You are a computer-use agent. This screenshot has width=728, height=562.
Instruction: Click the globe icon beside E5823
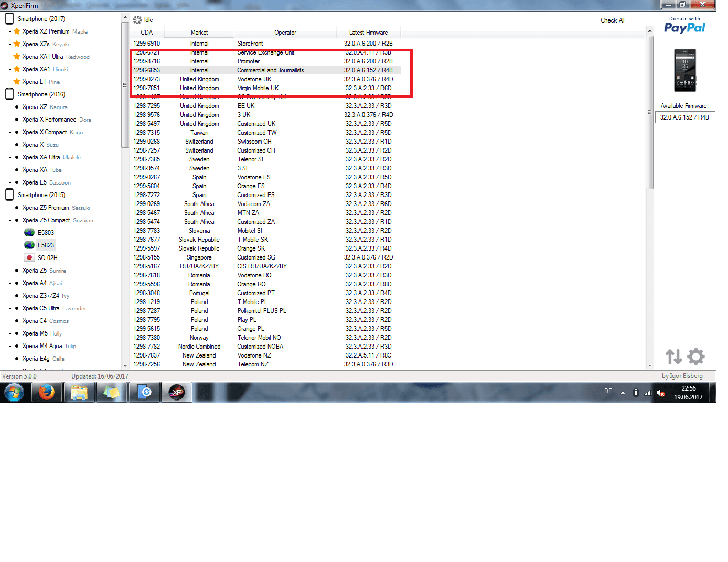tap(29, 245)
